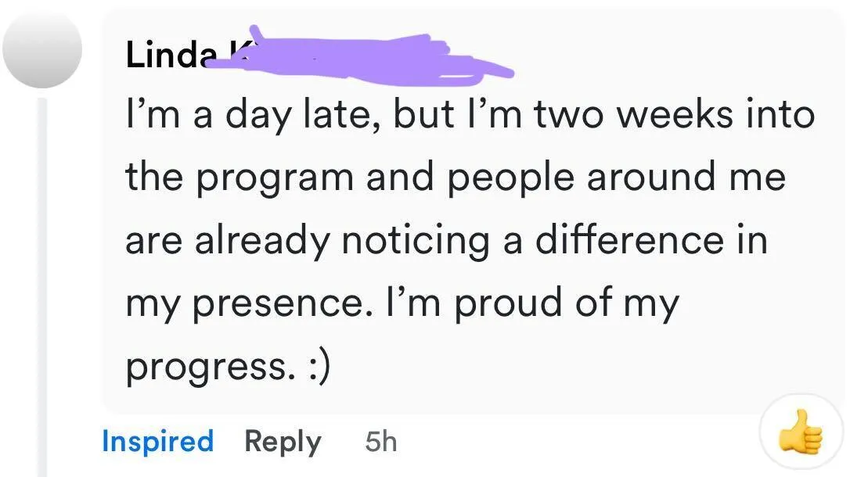Click the Inspired reaction link

point(158,441)
